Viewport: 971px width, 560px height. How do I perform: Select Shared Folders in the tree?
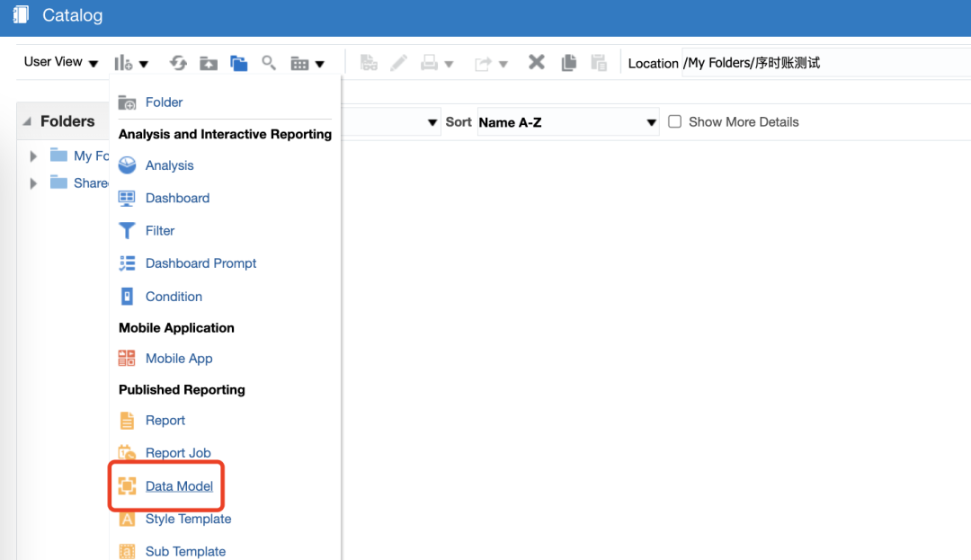point(91,183)
